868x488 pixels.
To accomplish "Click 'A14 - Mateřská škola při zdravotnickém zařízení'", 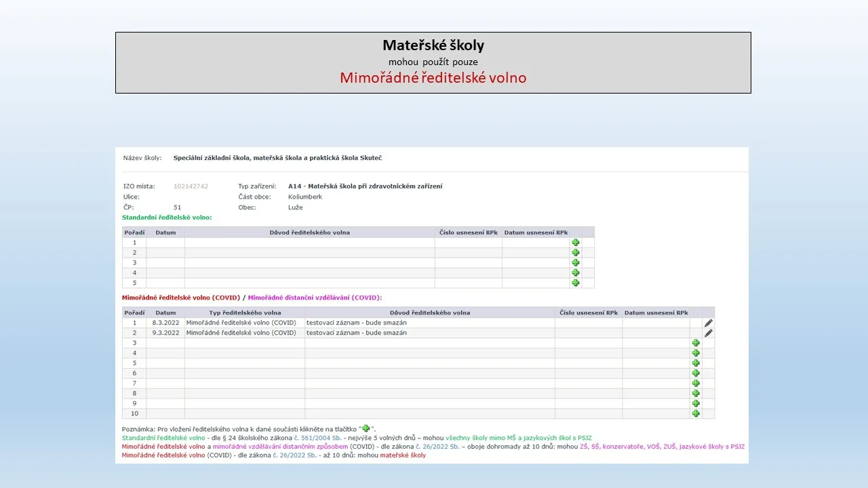I will click(x=365, y=186).
